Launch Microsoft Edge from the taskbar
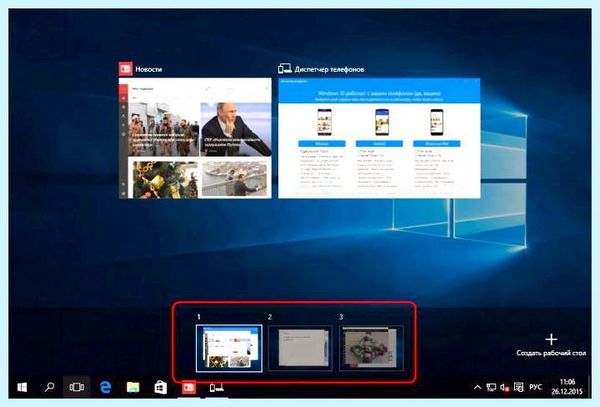The image size is (600, 407). tap(105, 387)
